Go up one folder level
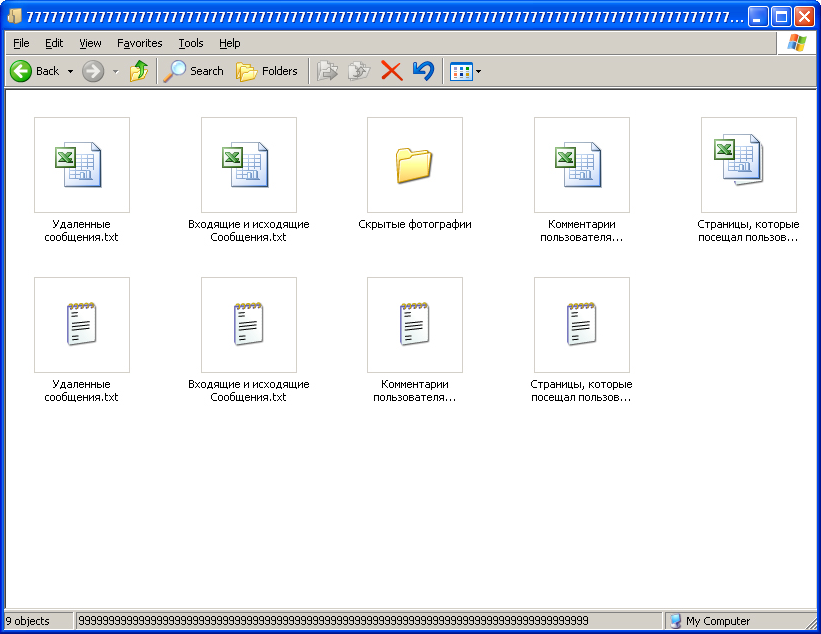This screenshot has height=634, width=821. (139, 71)
